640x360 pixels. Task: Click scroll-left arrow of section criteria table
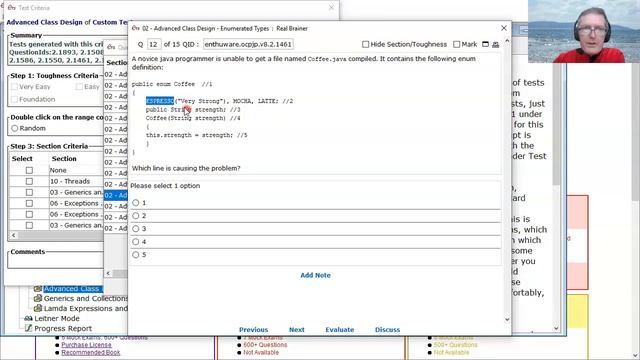click(13, 235)
